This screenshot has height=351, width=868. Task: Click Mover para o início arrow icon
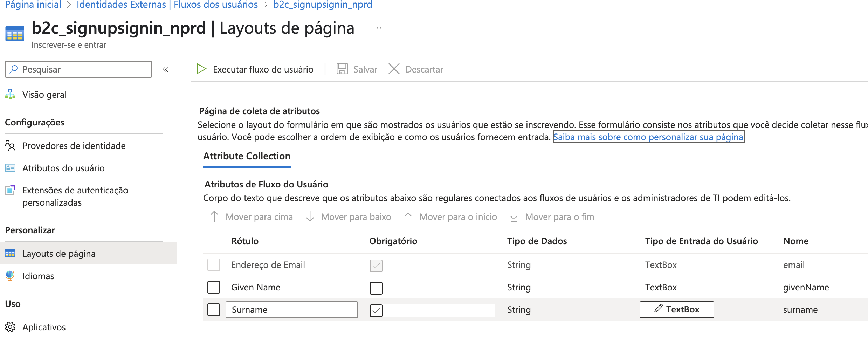(408, 216)
